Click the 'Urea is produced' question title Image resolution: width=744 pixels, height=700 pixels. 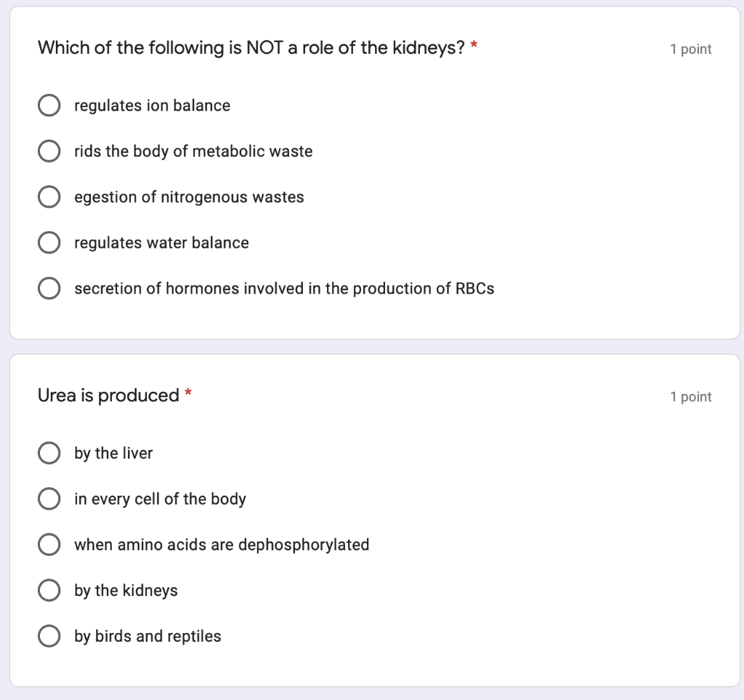(108, 395)
